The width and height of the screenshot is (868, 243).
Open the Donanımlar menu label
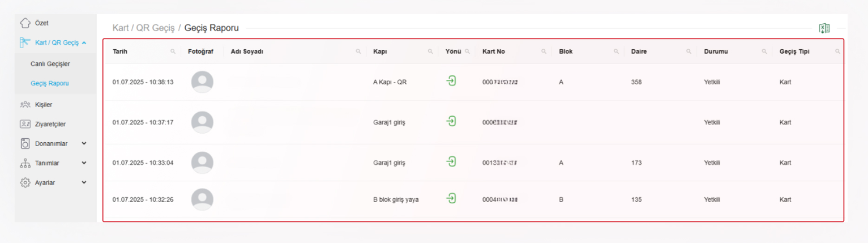coord(51,144)
